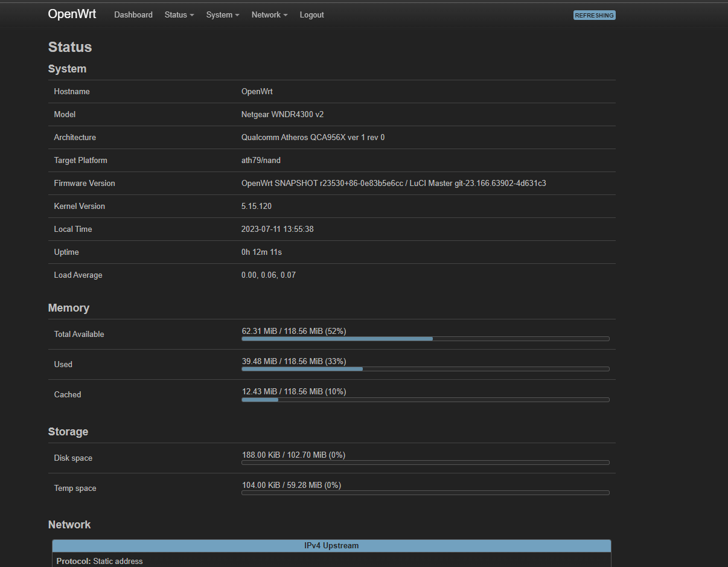Click Logout in the navigation bar
Viewport: 728px width, 567px height.
click(x=311, y=15)
